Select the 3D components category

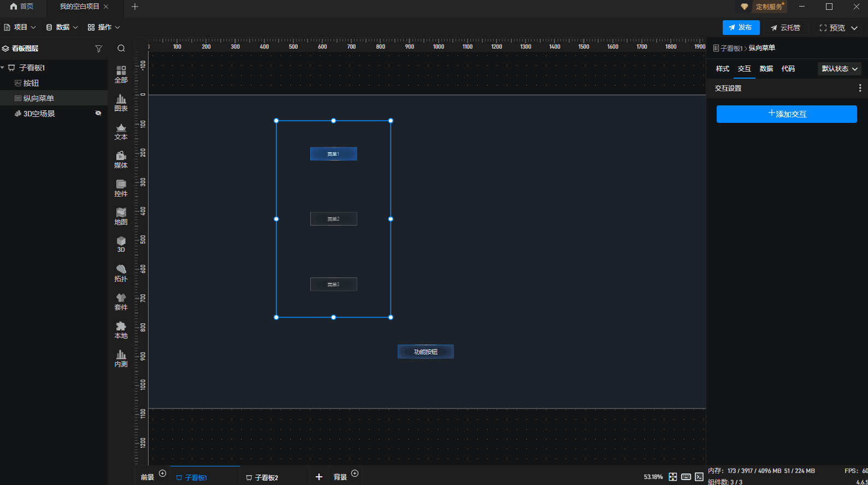click(x=121, y=244)
